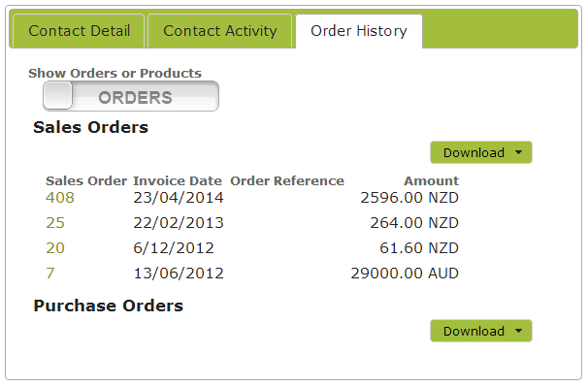This screenshot has width=588, height=387.
Task: Select the 2596.00 NZD amount cell
Action: pos(409,198)
